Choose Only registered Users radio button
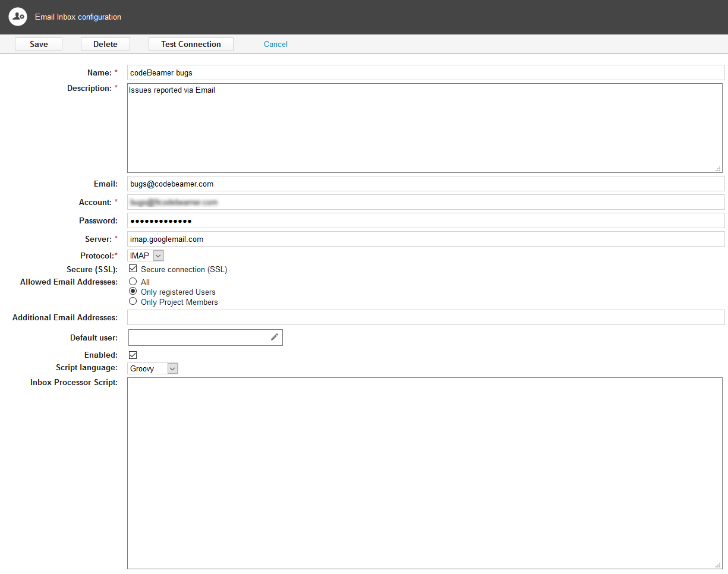 tap(133, 291)
